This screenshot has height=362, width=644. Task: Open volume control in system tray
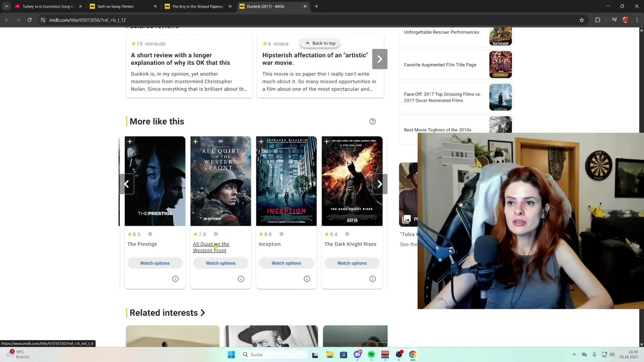[x=612, y=354]
